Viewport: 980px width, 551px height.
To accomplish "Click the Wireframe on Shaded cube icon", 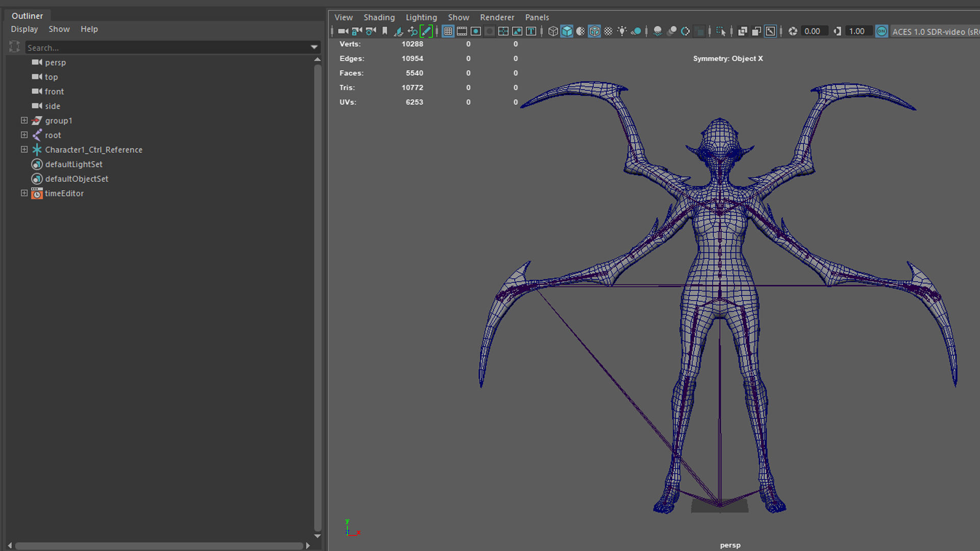I will tap(595, 31).
